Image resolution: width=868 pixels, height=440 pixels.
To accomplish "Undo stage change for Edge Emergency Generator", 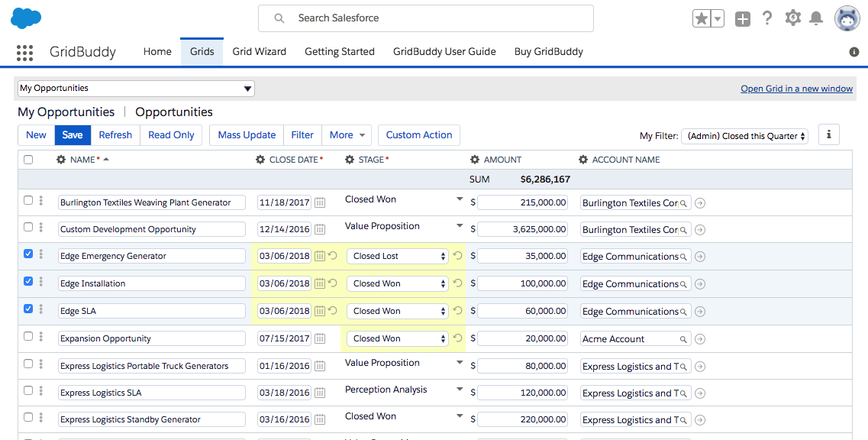I will (457, 256).
